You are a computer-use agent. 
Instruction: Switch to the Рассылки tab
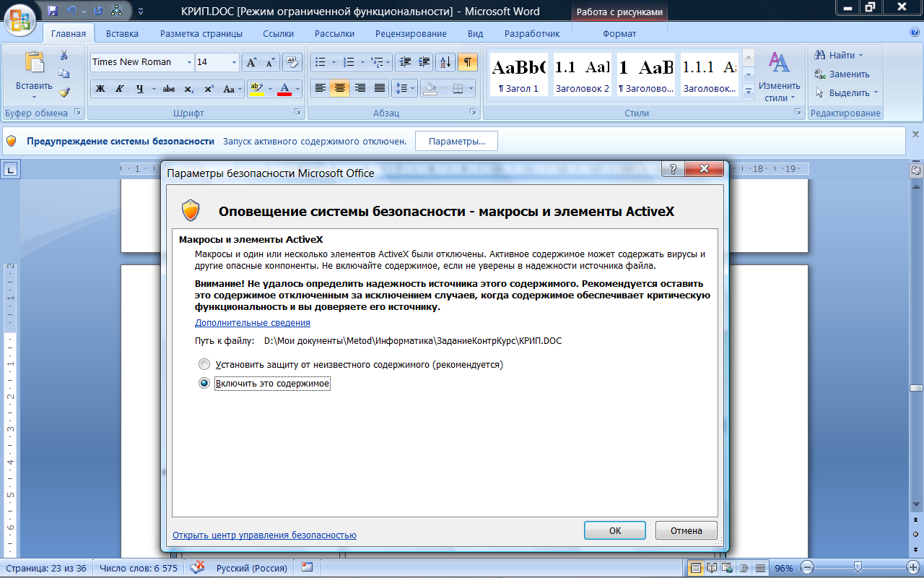click(x=334, y=33)
